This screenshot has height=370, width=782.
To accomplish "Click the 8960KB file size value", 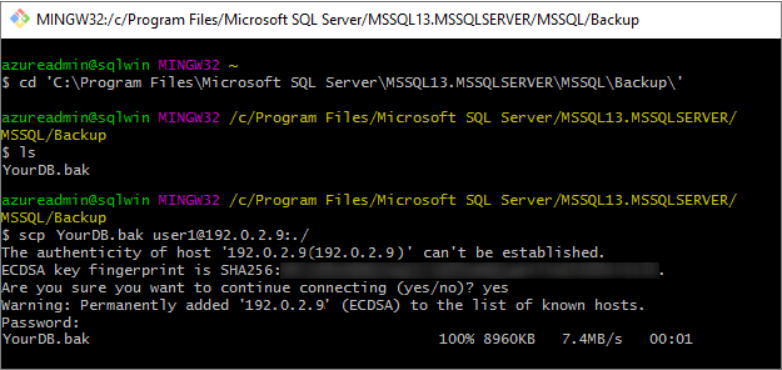I will 509,340.
